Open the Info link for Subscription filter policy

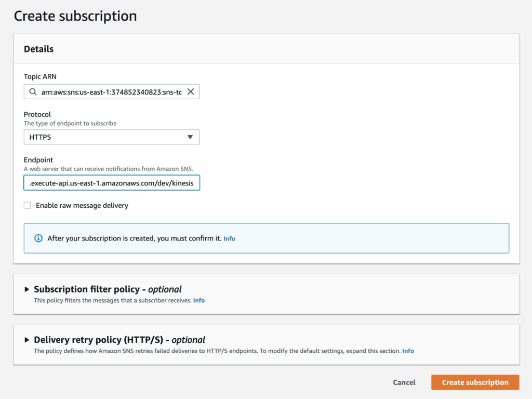pos(199,300)
